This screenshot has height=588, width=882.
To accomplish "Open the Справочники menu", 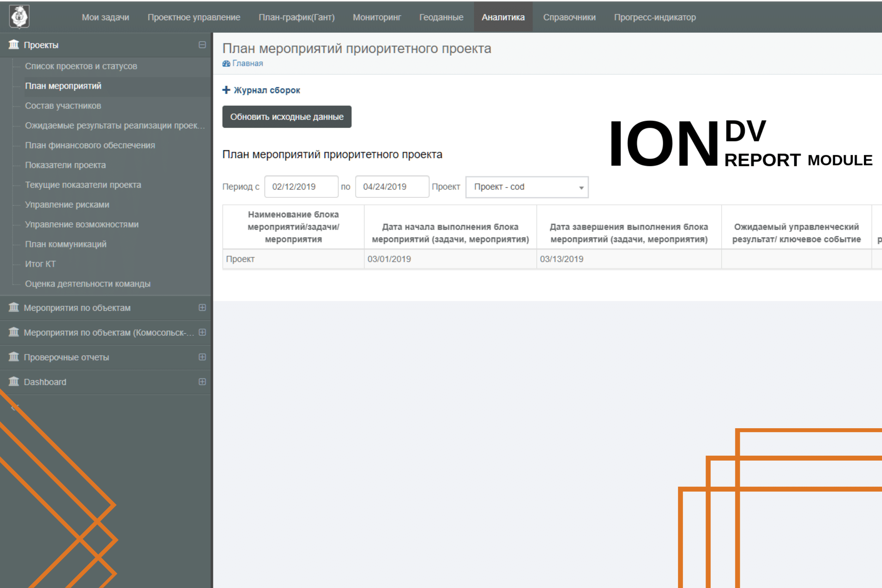I will [569, 17].
